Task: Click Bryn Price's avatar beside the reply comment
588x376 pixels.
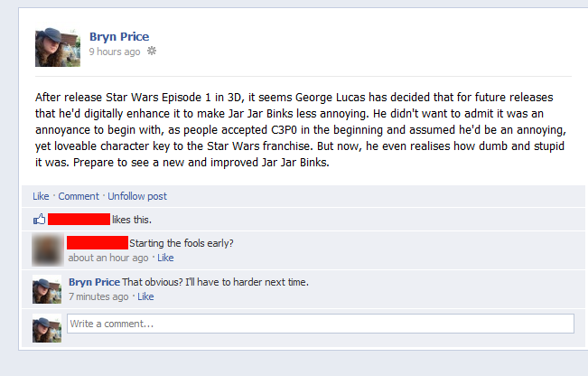Action: [x=47, y=289]
